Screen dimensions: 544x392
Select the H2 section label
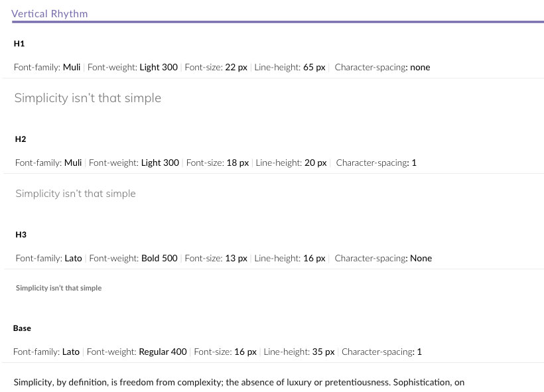click(x=21, y=139)
